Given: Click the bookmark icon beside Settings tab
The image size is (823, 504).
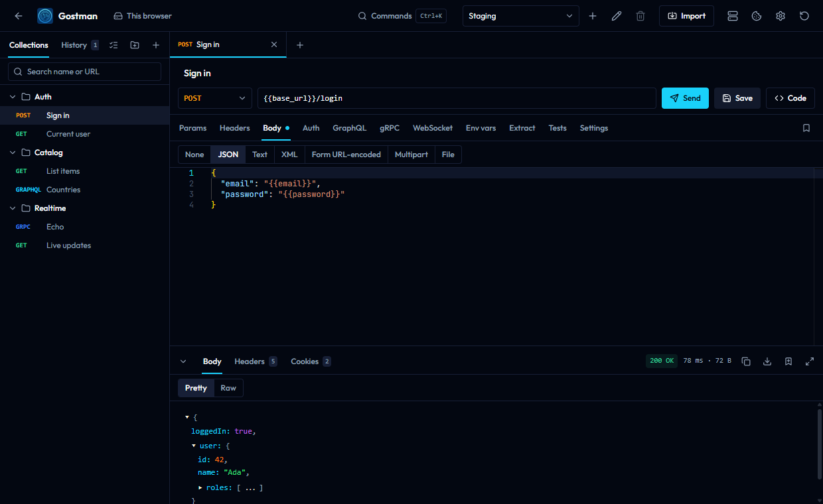Looking at the screenshot, I should point(806,128).
